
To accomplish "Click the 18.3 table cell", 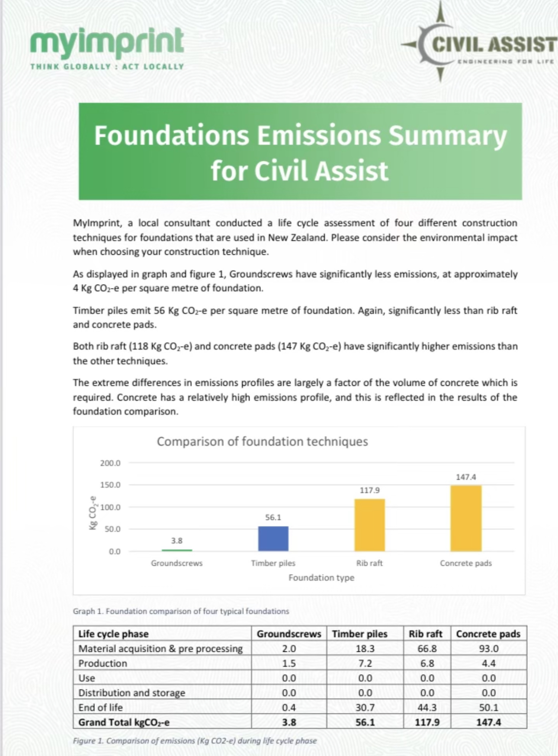I will click(365, 649).
